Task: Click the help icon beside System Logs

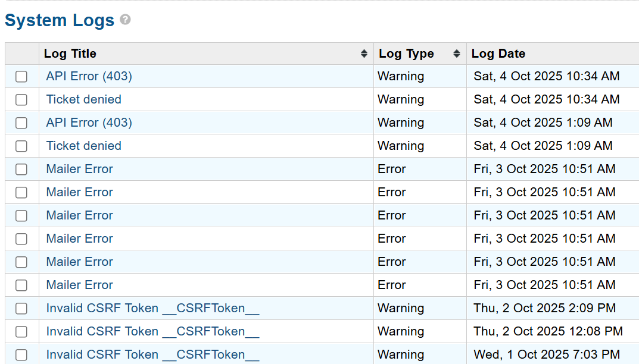Action: click(x=125, y=20)
